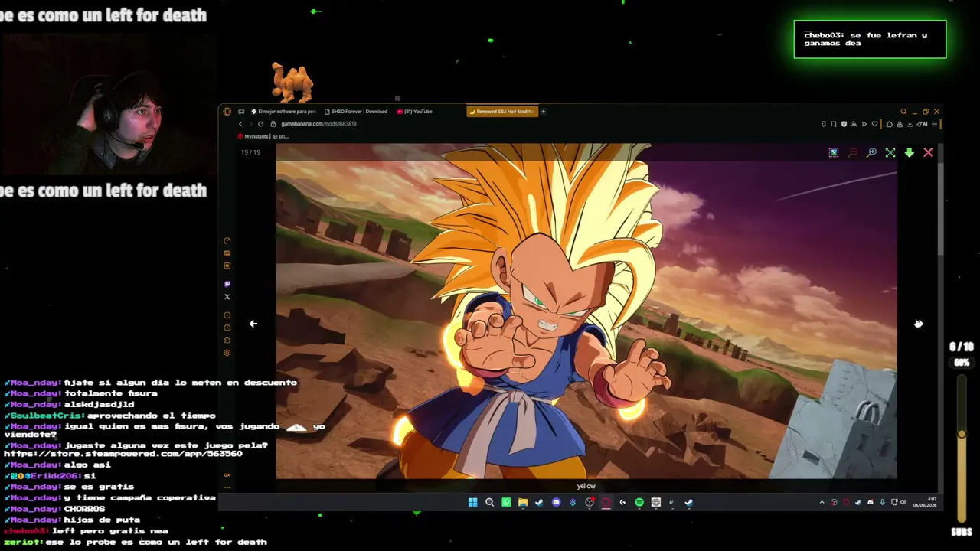Open sidebar settings gear icon
Viewport: 980px width, 551px height.
point(227,353)
